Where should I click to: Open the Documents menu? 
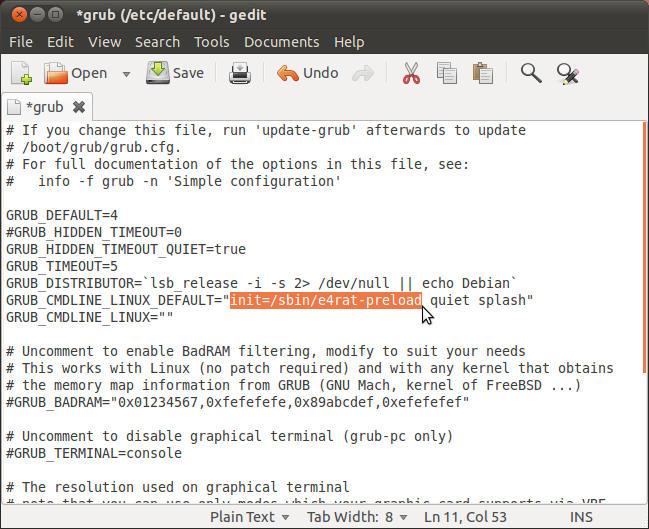pos(281,42)
